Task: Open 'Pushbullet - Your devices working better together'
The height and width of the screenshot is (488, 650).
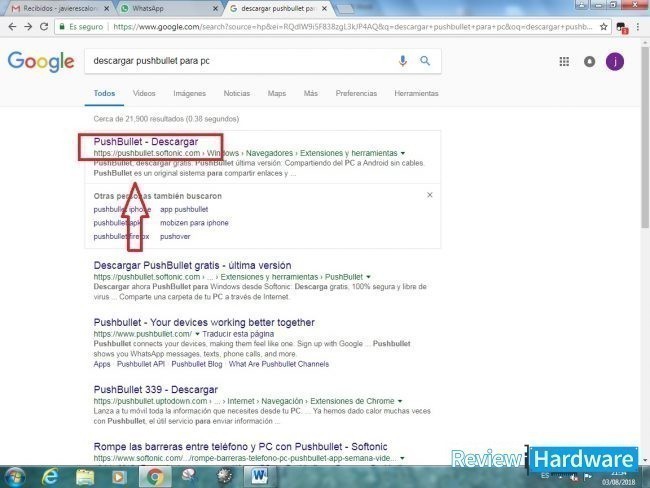Action: point(204,323)
